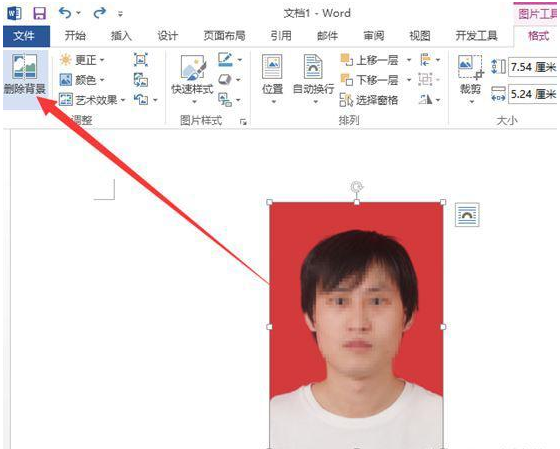Viewport: 560px width, 449px height.
Task: Open the Selection Pane (选择窗格)
Action: [x=369, y=100]
